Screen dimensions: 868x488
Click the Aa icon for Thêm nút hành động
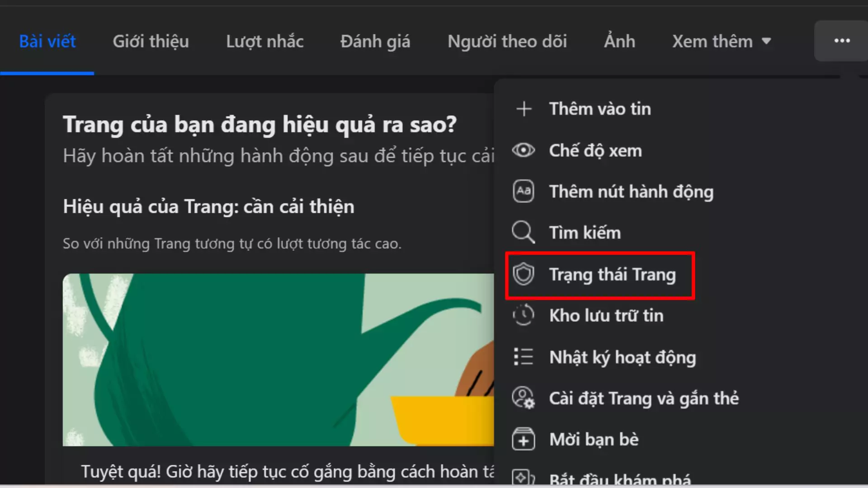click(x=524, y=191)
